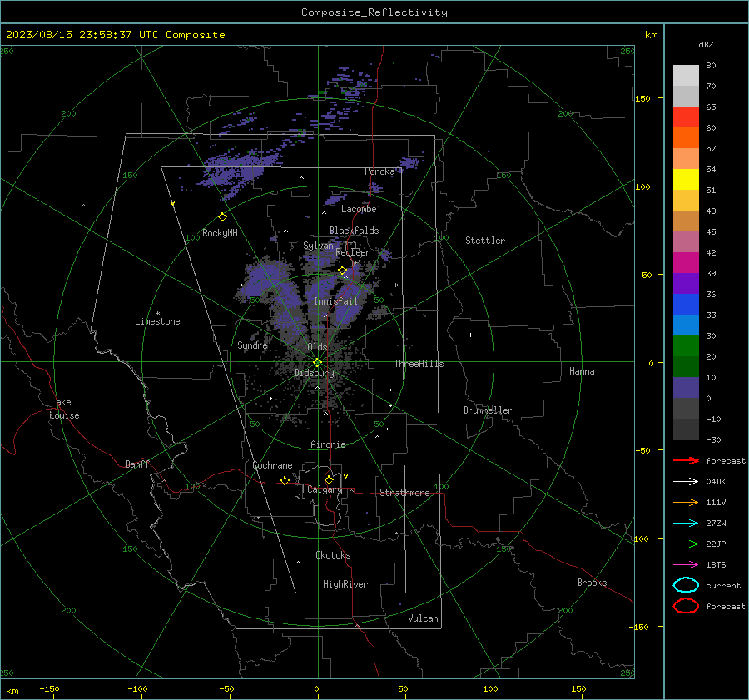Click the Didsbury city label
The width and height of the screenshot is (749, 700).
click(314, 373)
